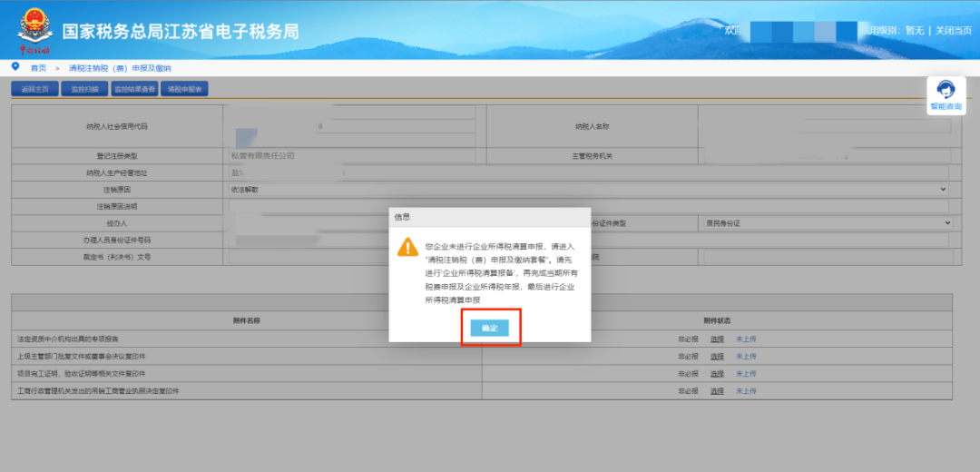Click the 纳税人生产经营地址 input field
980x472 pixels.
point(589,172)
